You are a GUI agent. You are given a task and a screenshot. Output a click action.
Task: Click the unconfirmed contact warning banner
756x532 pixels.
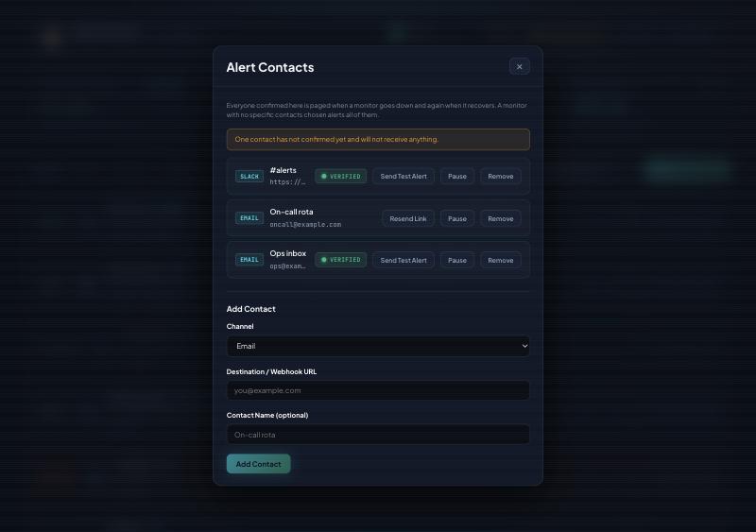coord(378,140)
